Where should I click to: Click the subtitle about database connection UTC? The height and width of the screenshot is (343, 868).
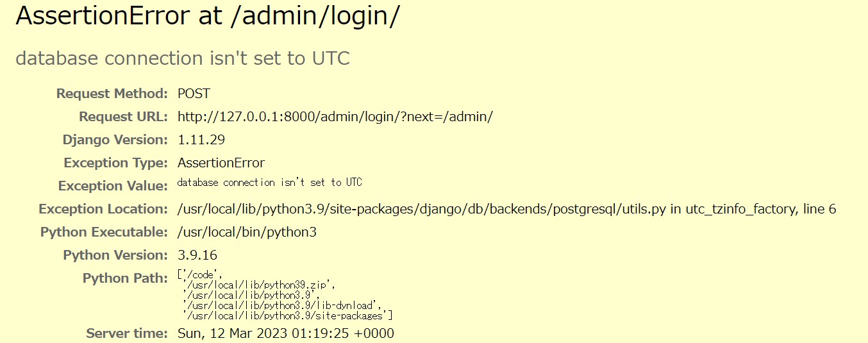click(x=183, y=58)
